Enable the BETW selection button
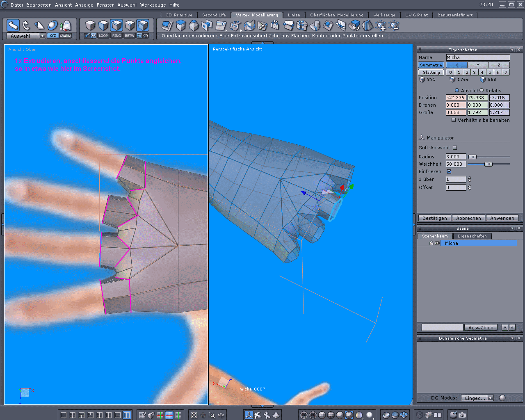This screenshot has height=420, width=525. point(130,36)
